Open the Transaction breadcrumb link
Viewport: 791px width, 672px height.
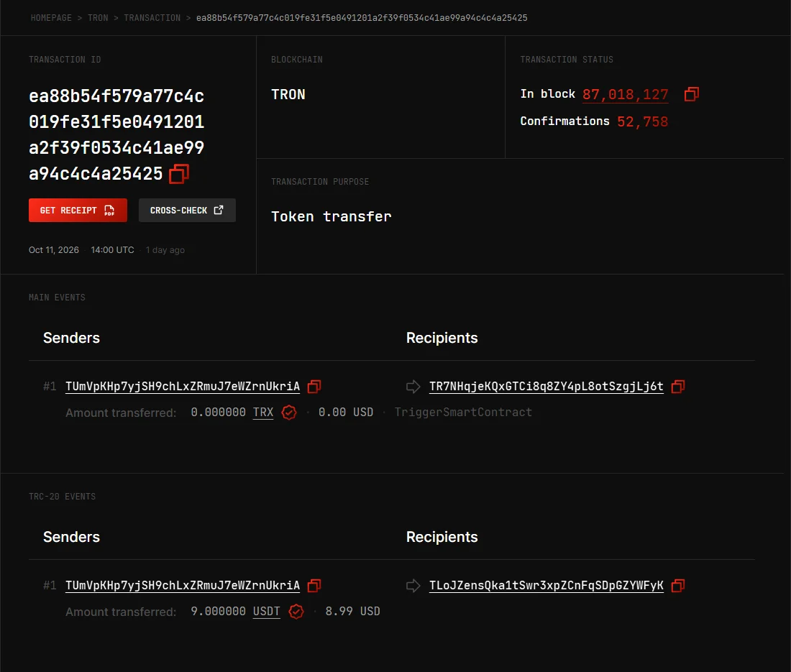coord(152,18)
